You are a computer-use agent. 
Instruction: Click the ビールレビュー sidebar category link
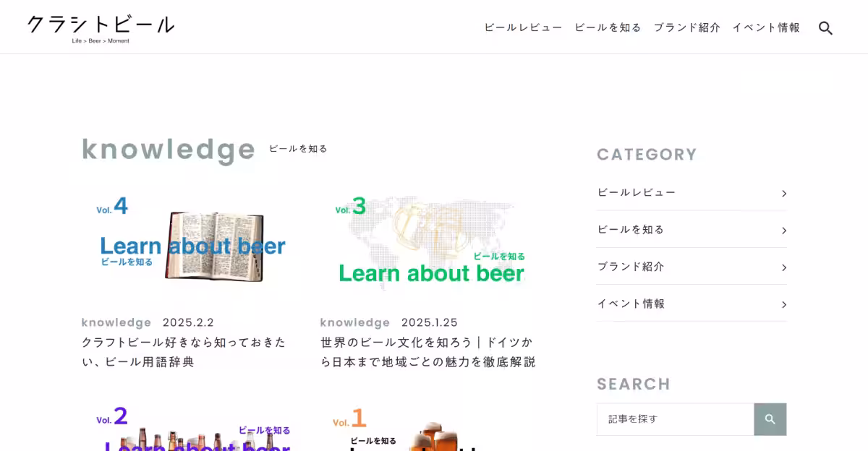click(637, 193)
